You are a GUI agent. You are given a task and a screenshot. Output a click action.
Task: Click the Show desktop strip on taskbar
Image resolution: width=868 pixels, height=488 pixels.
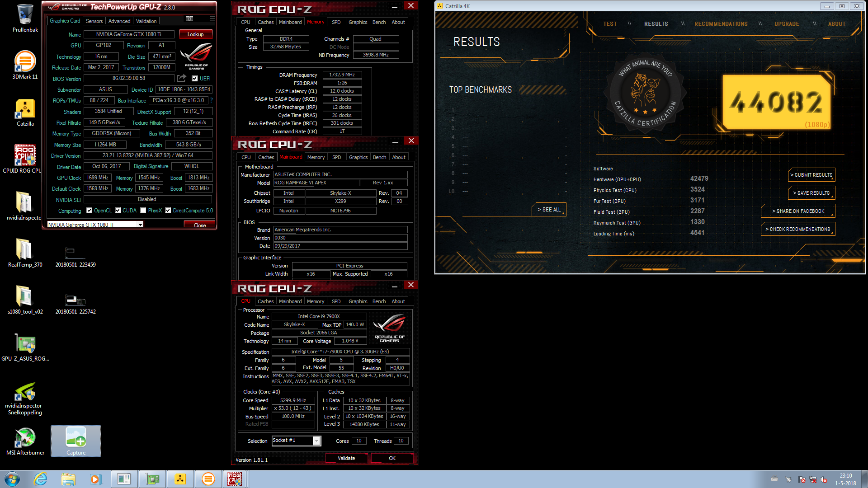pos(865,479)
